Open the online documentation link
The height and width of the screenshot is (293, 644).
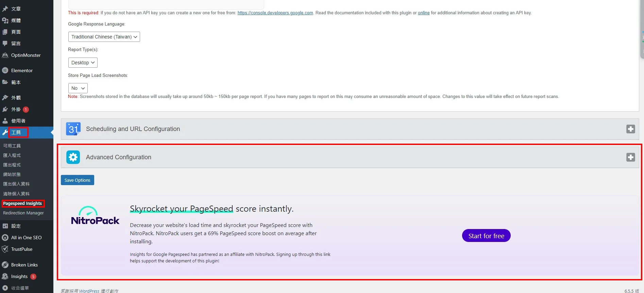pyautogui.click(x=424, y=13)
